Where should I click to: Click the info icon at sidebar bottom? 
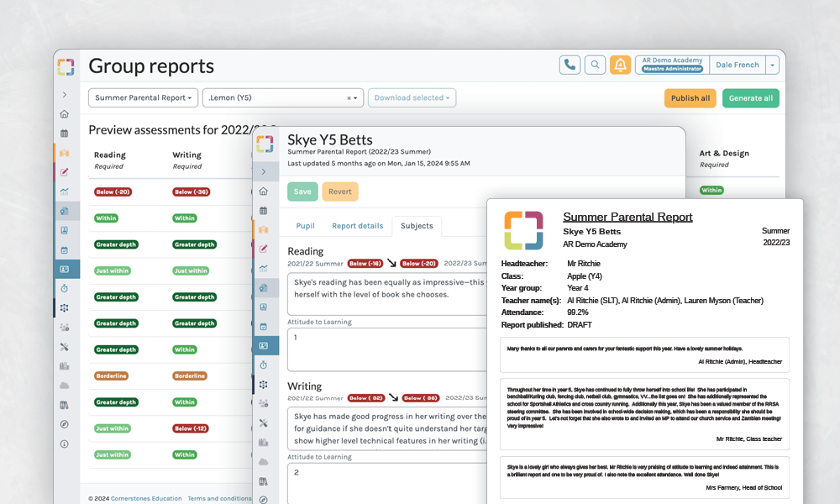coord(65,444)
